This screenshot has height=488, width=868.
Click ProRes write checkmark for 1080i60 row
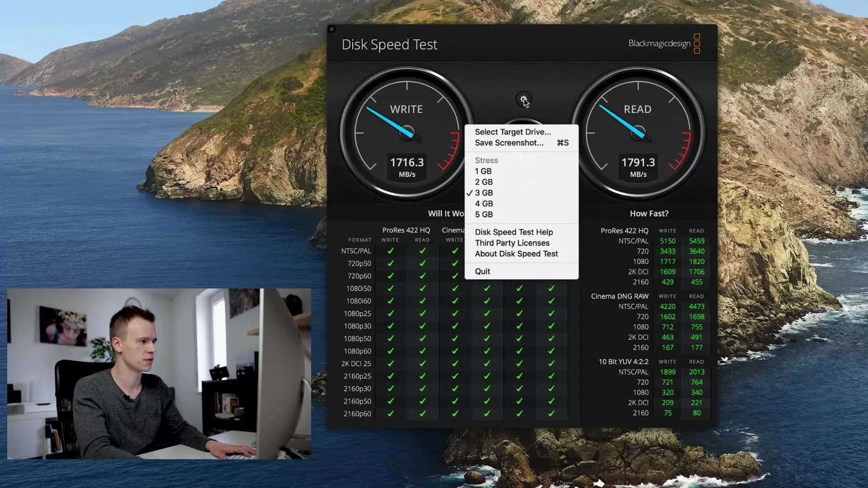pos(391,301)
